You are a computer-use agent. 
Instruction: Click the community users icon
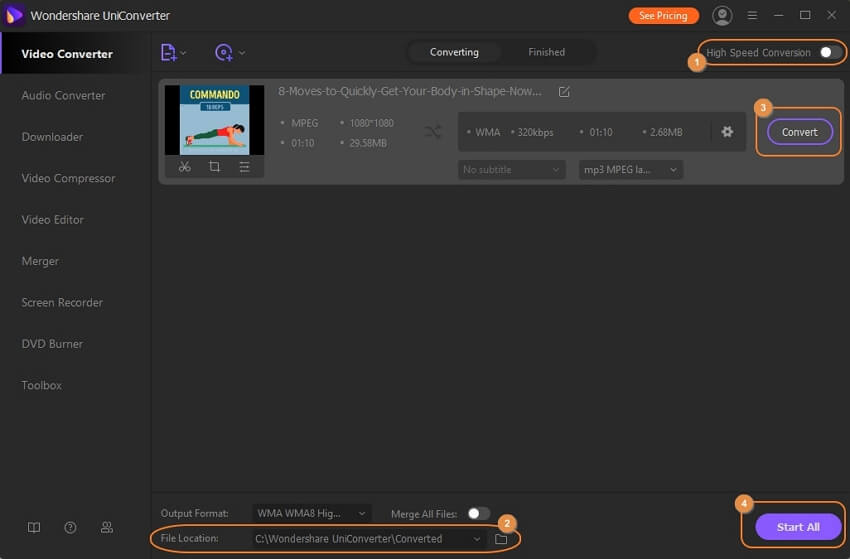point(107,528)
